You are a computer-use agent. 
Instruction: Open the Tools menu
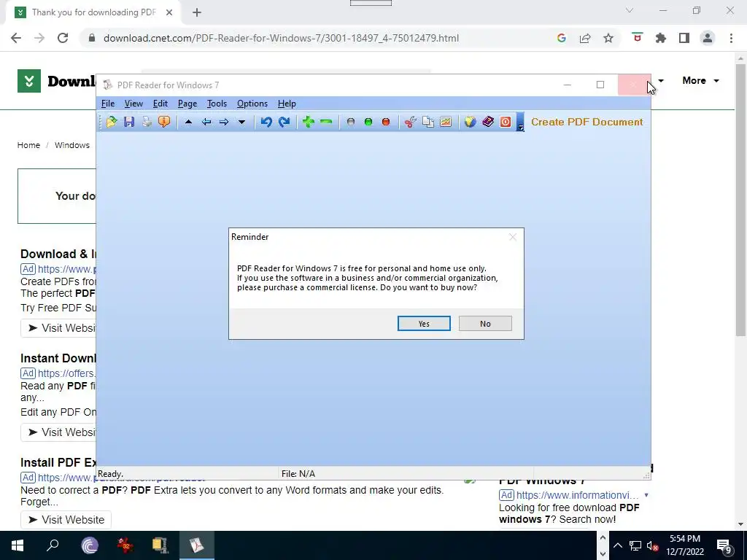[x=217, y=104]
